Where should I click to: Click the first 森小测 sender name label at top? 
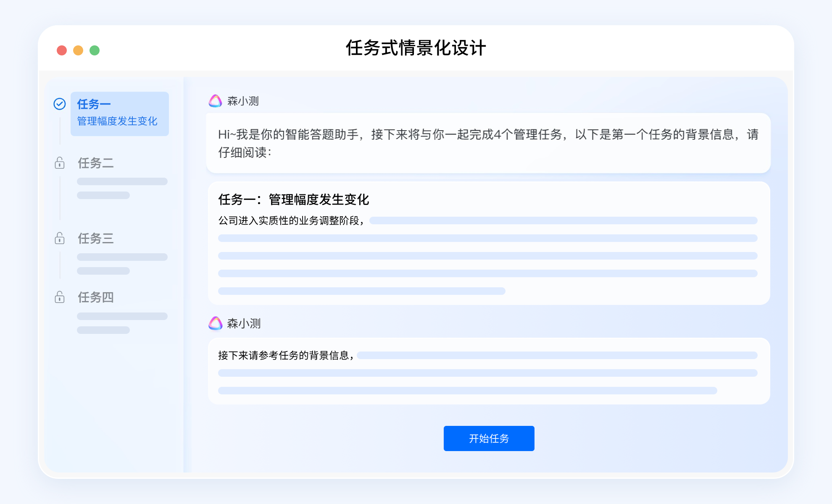click(243, 101)
